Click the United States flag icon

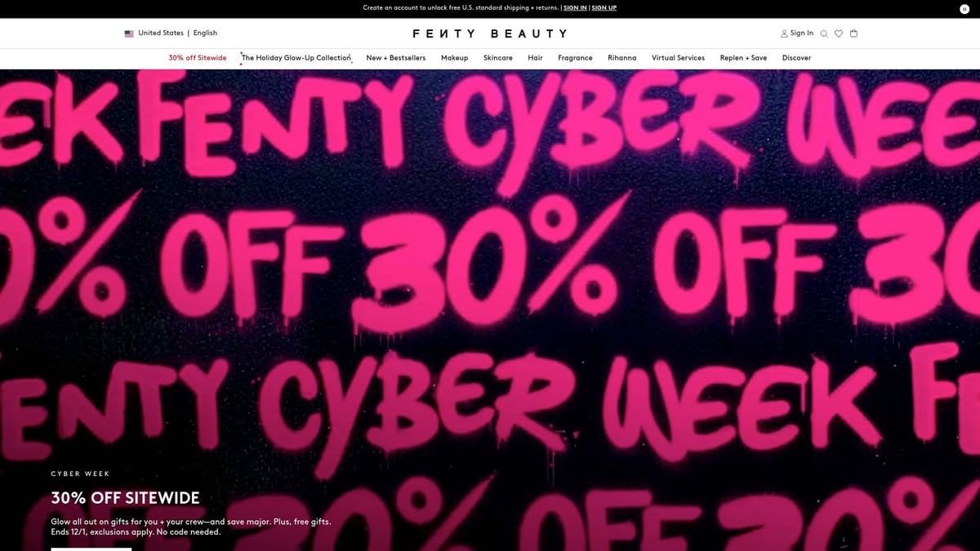129,33
